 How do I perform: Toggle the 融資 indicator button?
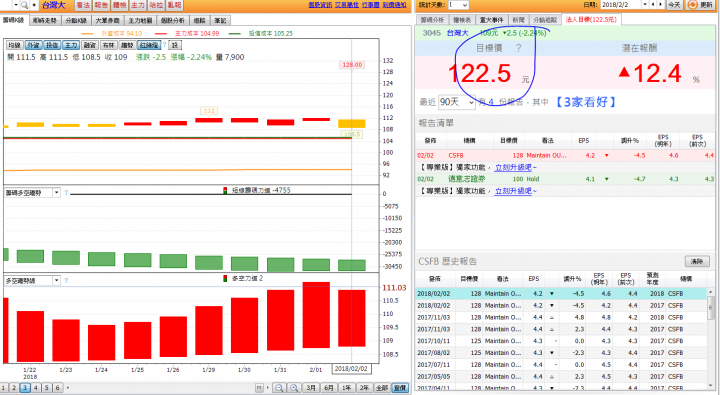[90, 45]
